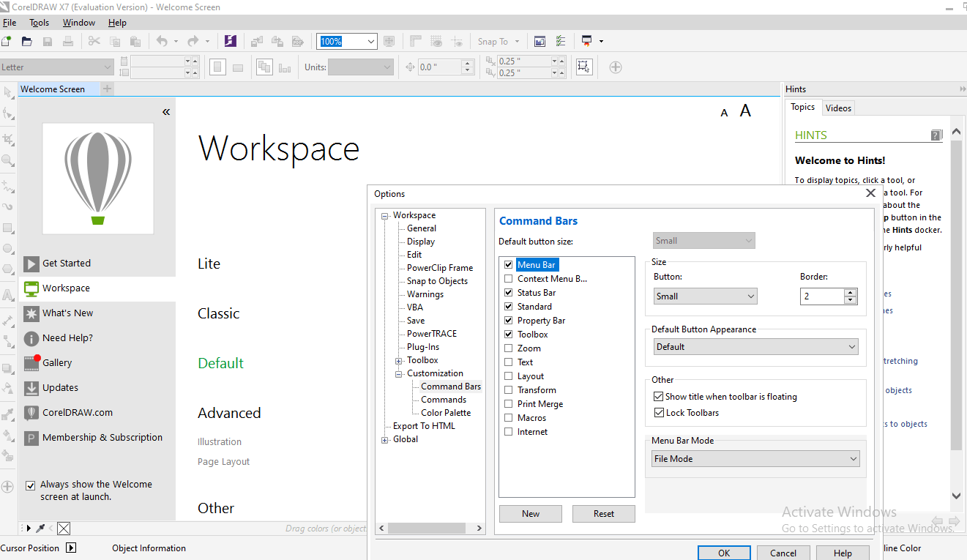The height and width of the screenshot is (560, 967).
Task: Create a new document from the toolbar
Action: (7, 42)
